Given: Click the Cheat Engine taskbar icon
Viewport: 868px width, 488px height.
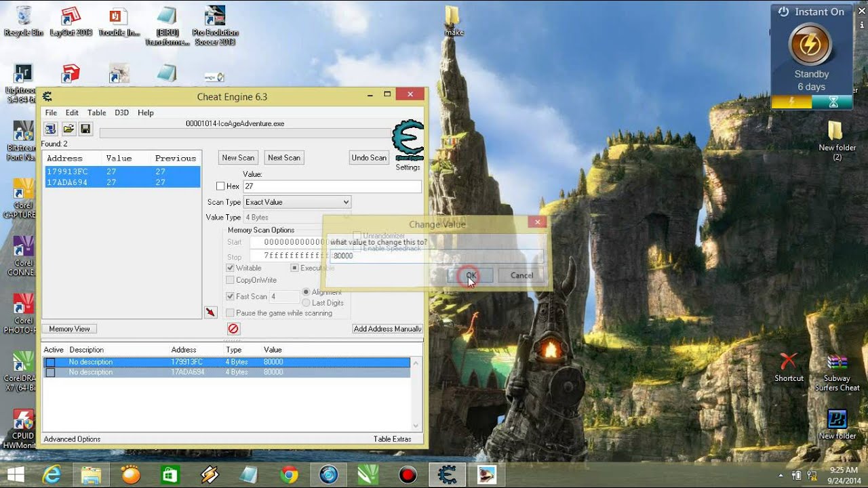Looking at the screenshot, I should click(x=447, y=474).
